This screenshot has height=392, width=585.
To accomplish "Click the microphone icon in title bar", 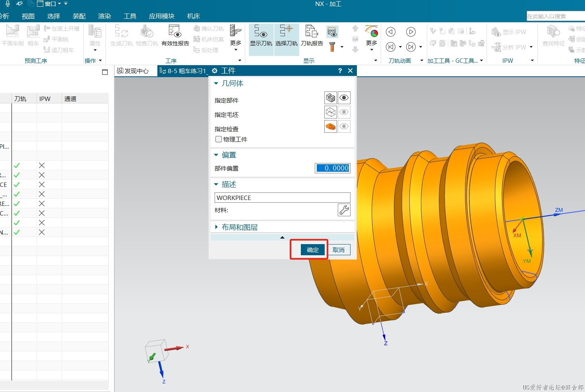I will pyautogui.click(x=8, y=4).
